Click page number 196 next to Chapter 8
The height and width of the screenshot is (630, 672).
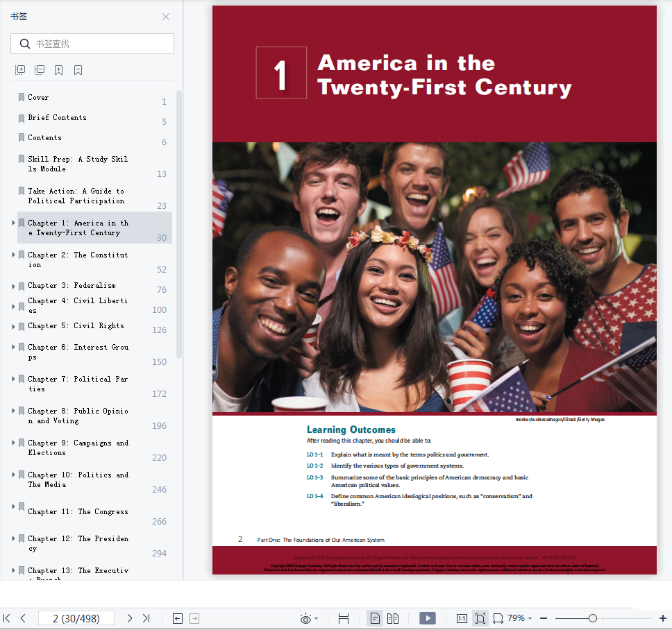coord(159,426)
